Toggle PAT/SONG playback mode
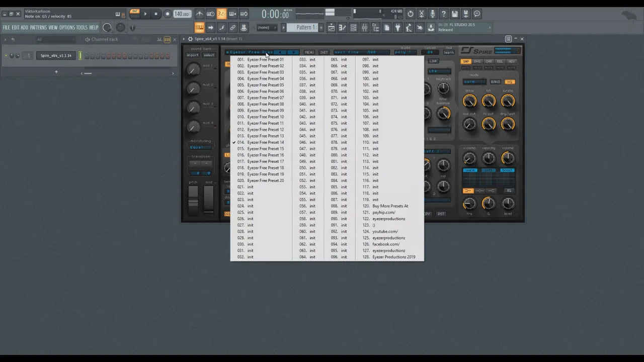The image size is (644, 362). (x=134, y=14)
